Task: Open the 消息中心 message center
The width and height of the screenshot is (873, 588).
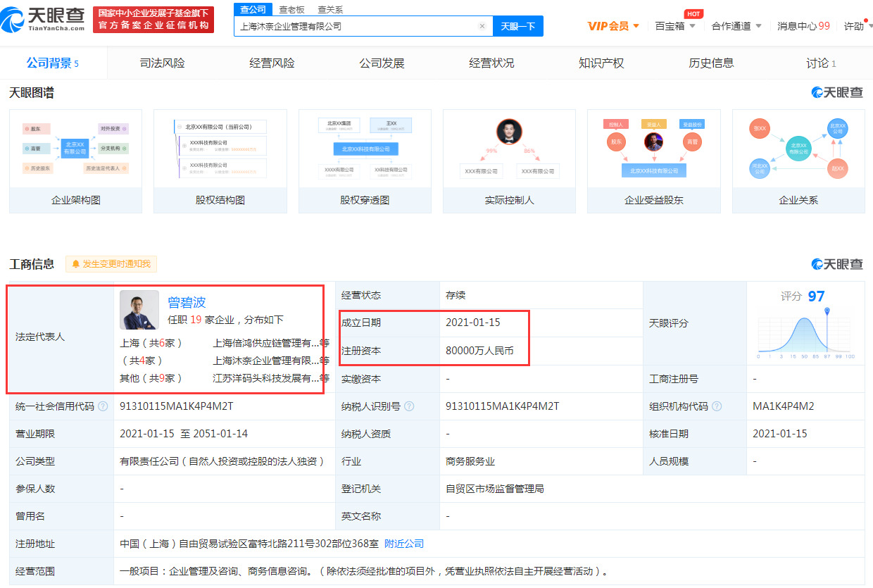Action: (x=803, y=26)
